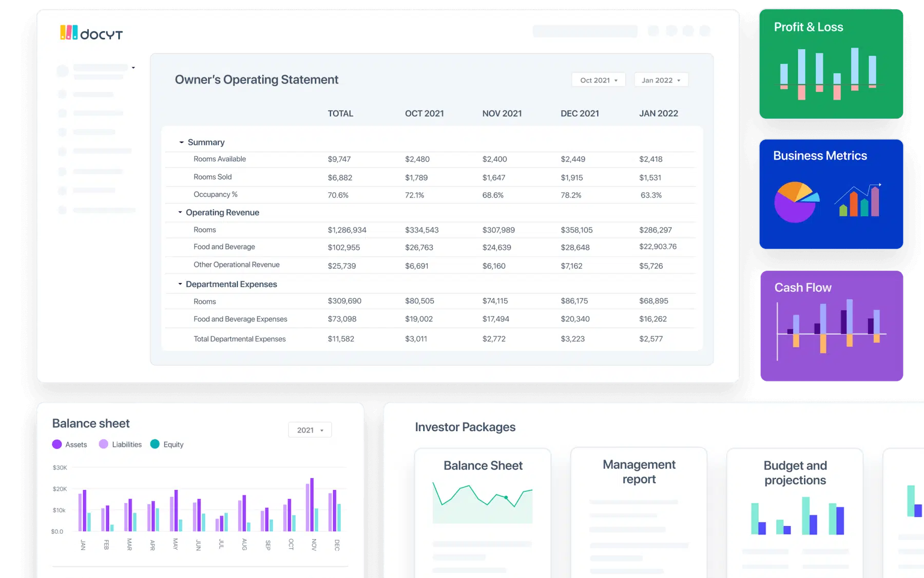Click the $74,115 November Rooms expense
Screen dimensions: 924x578
(x=495, y=301)
